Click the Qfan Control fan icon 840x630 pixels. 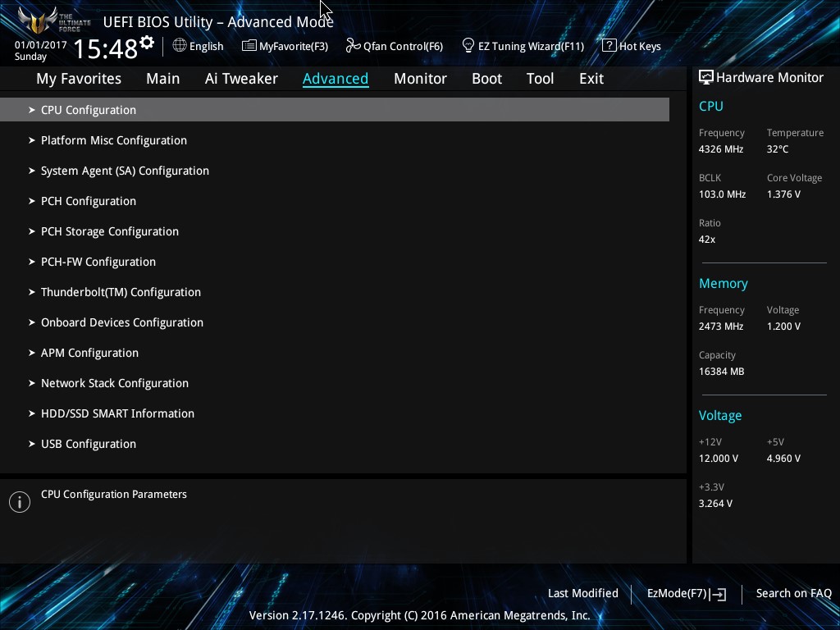tap(353, 46)
